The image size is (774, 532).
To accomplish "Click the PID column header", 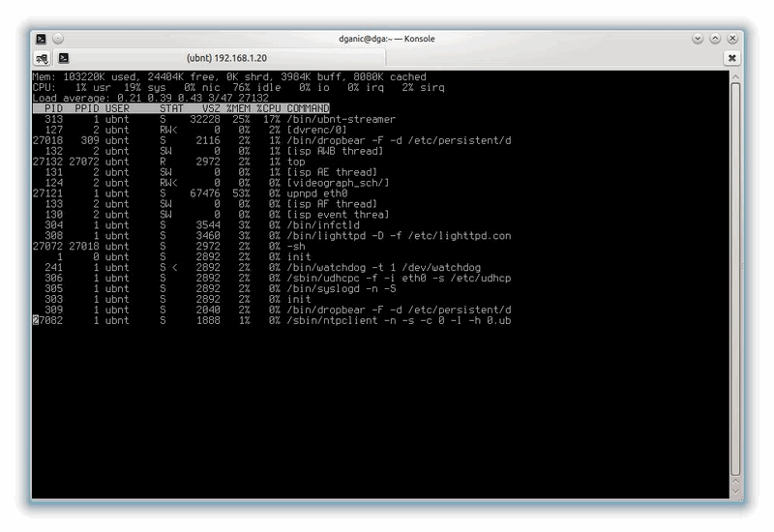I will click(54, 108).
